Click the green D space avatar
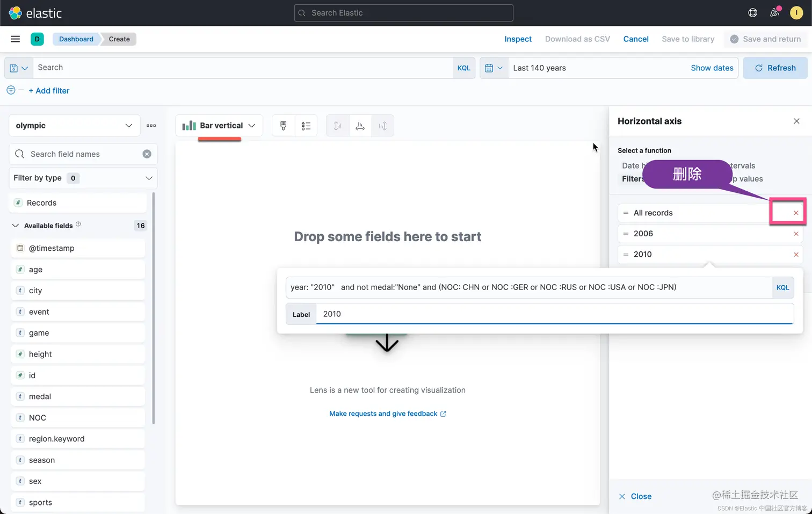Screen dimensions: 812x514 (x=37, y=39)
